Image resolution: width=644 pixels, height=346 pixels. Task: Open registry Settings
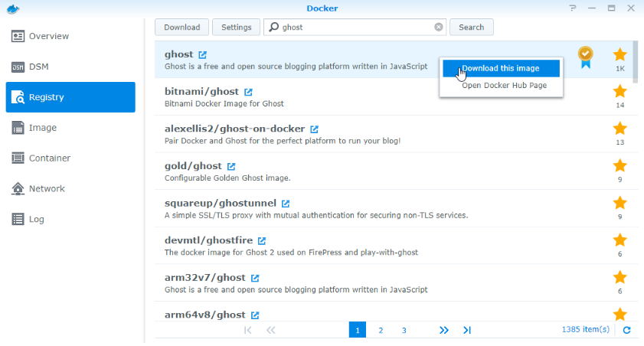pyautogui.click(x=236, y=27)
